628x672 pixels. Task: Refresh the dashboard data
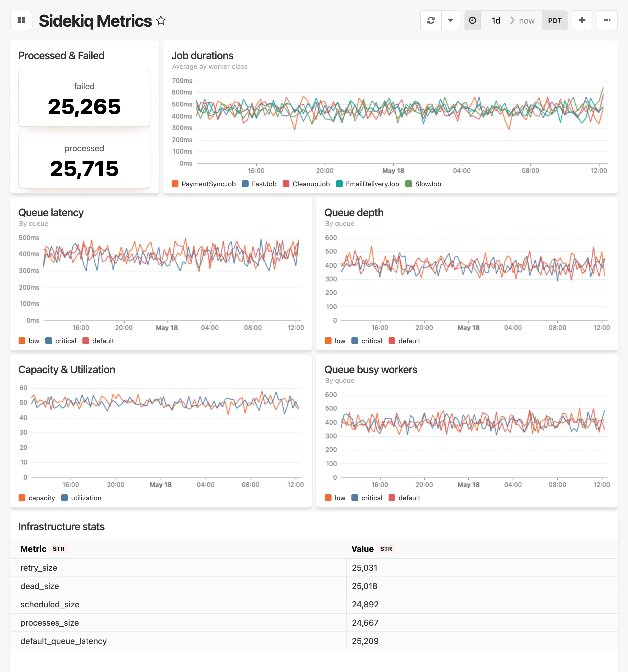tap(431, 21)
